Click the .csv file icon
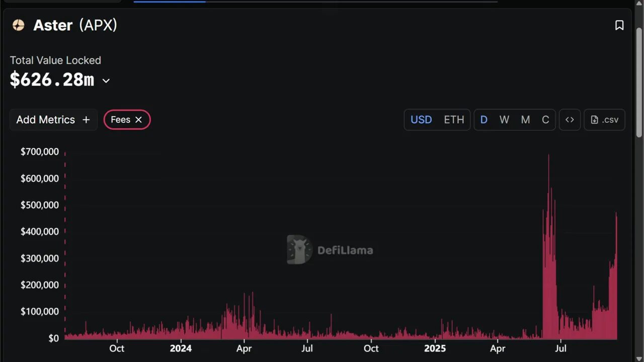 click(594, 120)
